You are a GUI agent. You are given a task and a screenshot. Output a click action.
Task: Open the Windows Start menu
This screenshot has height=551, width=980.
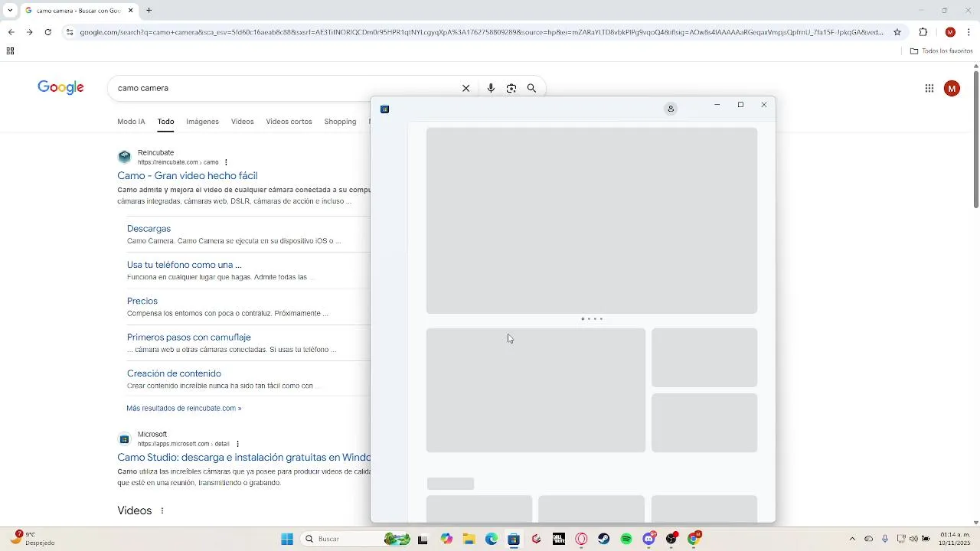(287, 540)
